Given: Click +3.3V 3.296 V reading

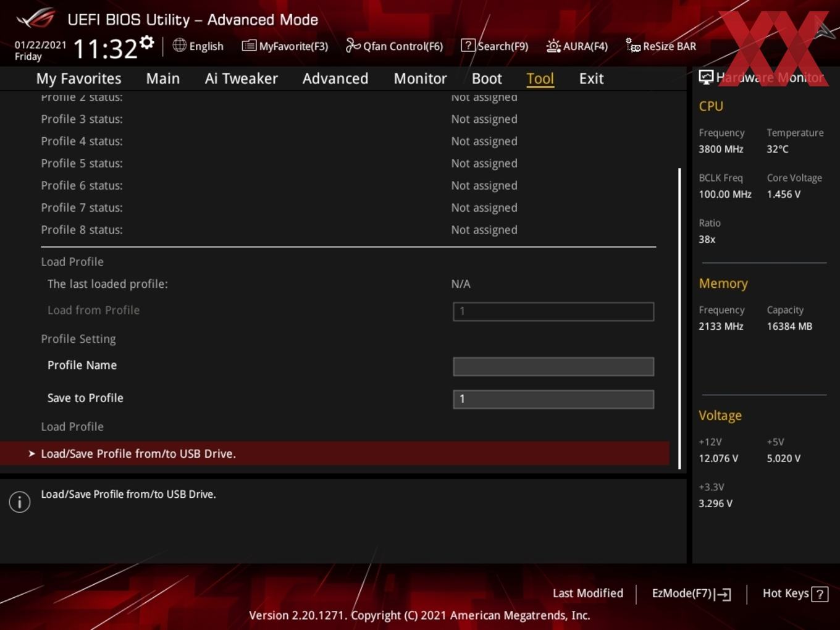Looking at the screenshot, I should pyautogui.click(x=715, y=503).
